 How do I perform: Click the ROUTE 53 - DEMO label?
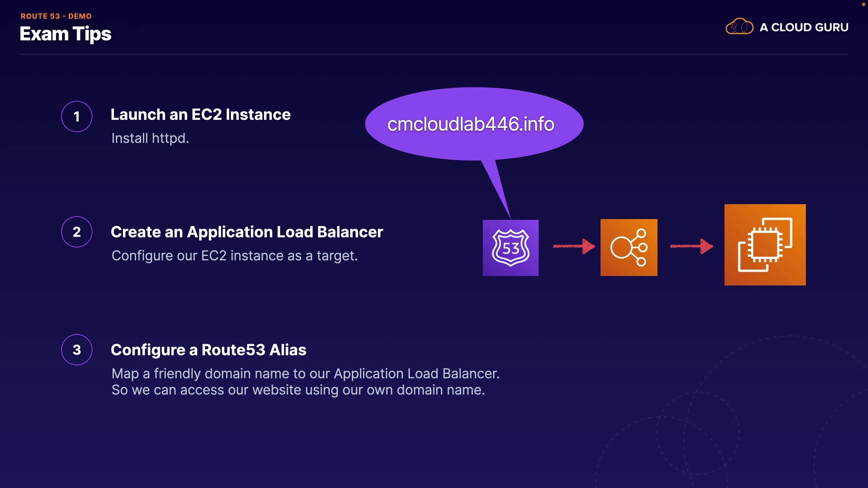tap(56, 16)
